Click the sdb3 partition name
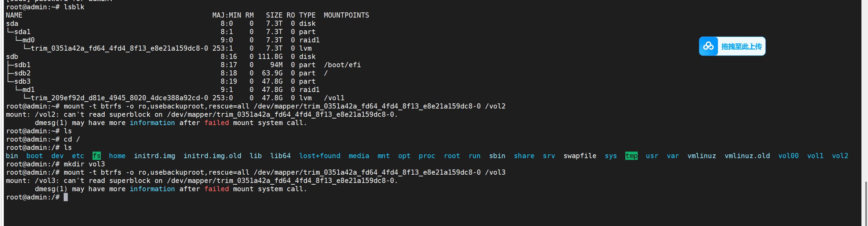 tap(22, 81)
